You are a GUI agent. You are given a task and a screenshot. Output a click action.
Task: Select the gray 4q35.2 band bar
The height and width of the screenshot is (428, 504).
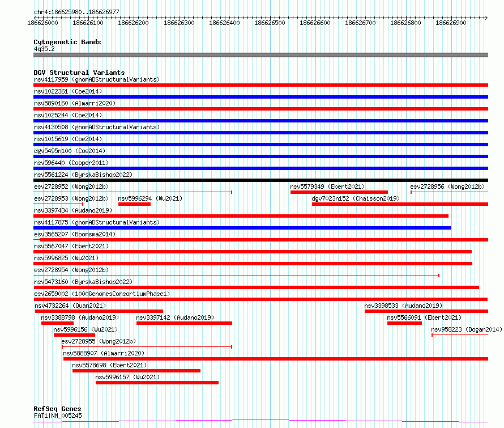[260, 55]
